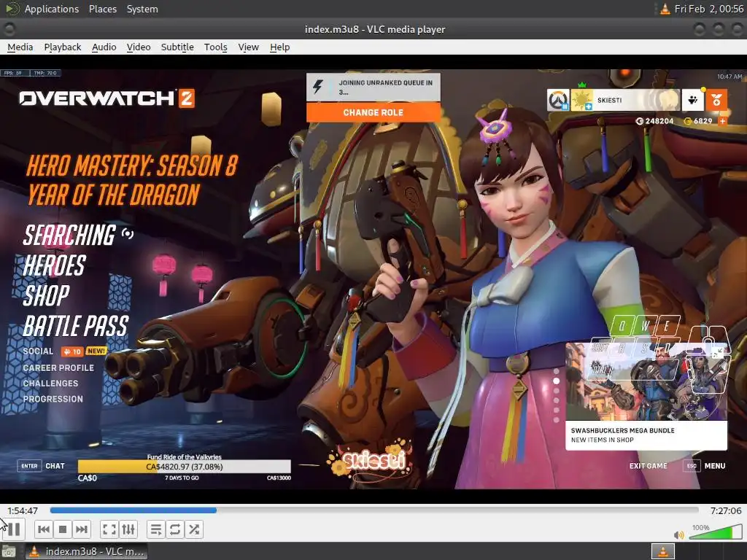Open the System menu in top panel
Image resolution: width=747 pixels, height=560 pixels.
pos(142,9)
